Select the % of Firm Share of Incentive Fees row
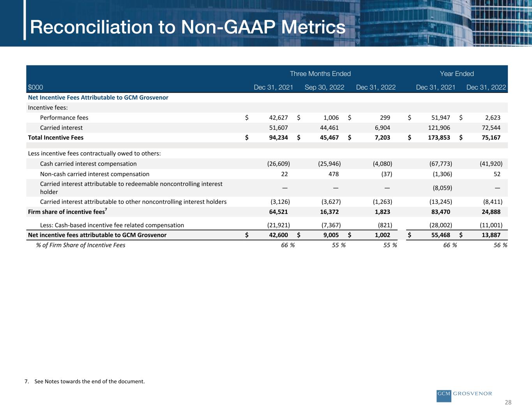 81,245
